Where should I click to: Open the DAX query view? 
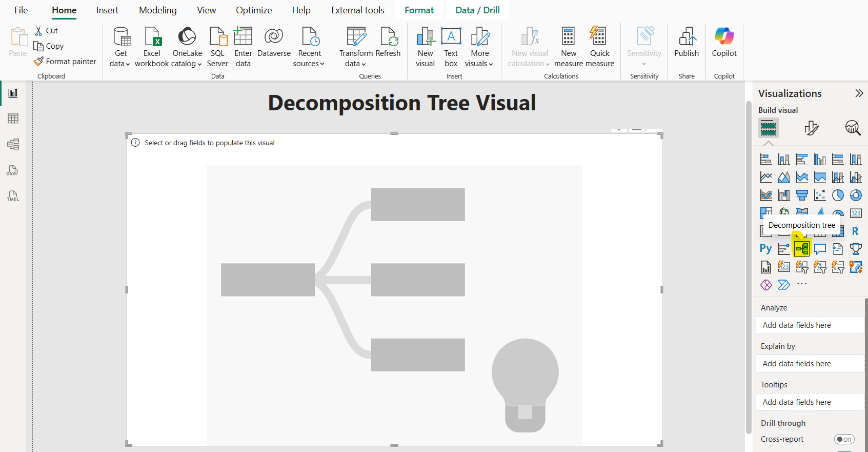[x=13, y=170]
